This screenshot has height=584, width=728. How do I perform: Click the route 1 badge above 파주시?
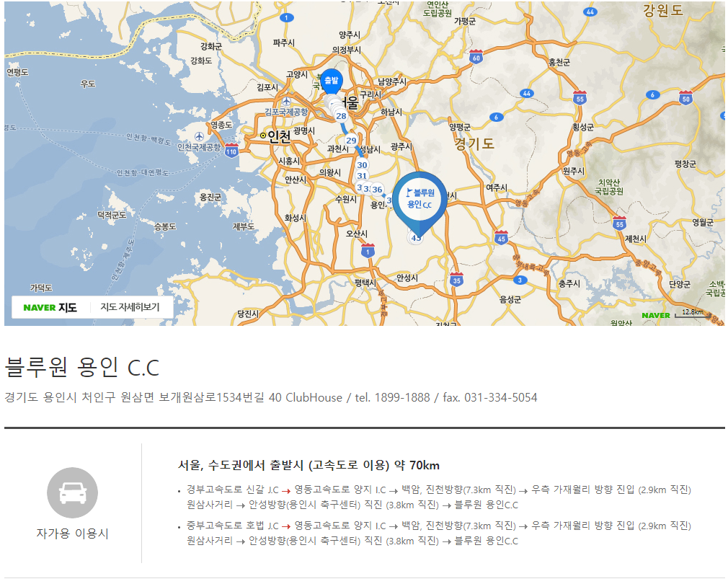click(x=286, y=17)
